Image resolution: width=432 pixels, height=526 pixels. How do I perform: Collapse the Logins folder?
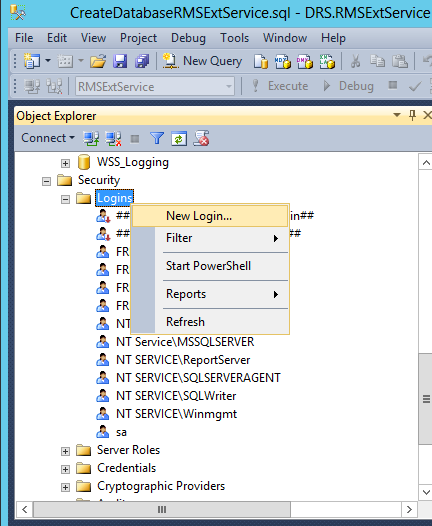[65, 200]
